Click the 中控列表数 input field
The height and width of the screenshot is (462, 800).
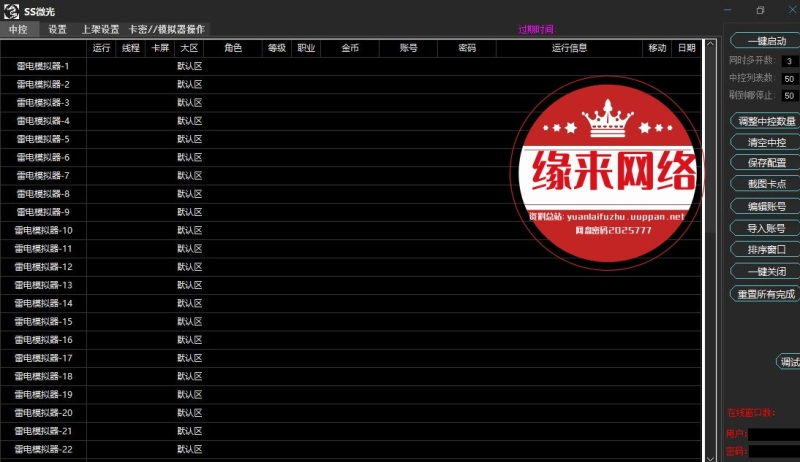coord(790,79)
